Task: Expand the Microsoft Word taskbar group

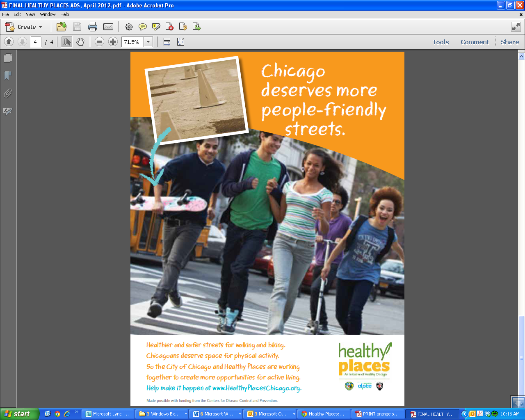Action: click(x=240, y=414)
